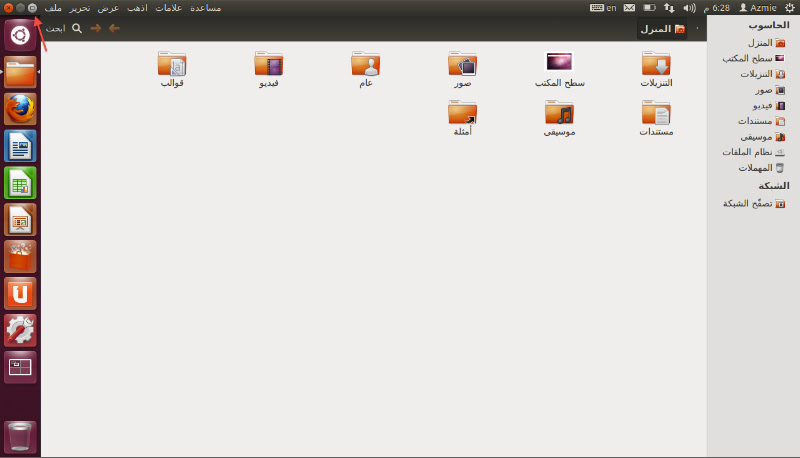Open the Trash icon at launcher bottom
800x458 pixels.
20,437
